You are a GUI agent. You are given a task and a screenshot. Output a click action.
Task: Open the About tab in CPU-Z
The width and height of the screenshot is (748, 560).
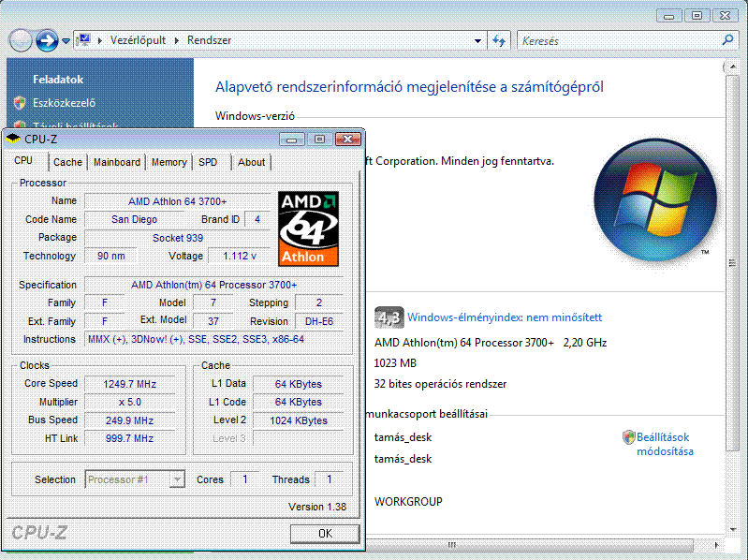click(252, 162)
